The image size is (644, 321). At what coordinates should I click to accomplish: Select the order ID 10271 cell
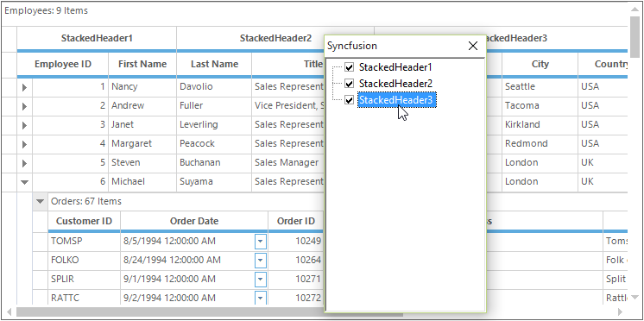pyautogui.click(x=296, y=279)
